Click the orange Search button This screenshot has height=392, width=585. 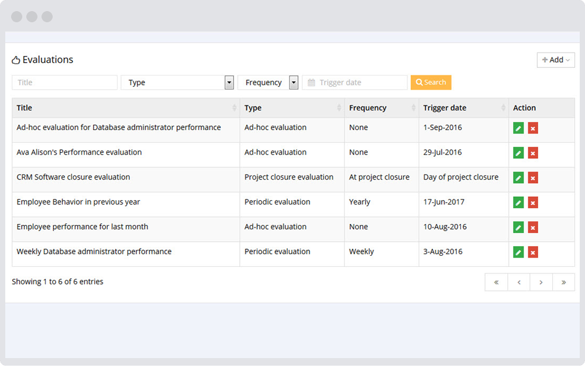click(x=431, y=82)
